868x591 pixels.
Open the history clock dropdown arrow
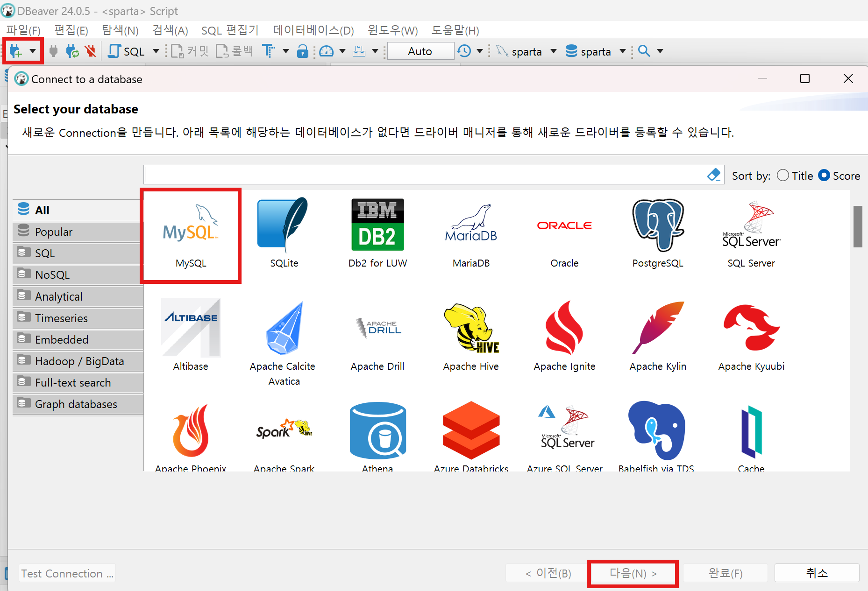click(x=479, y=51)
